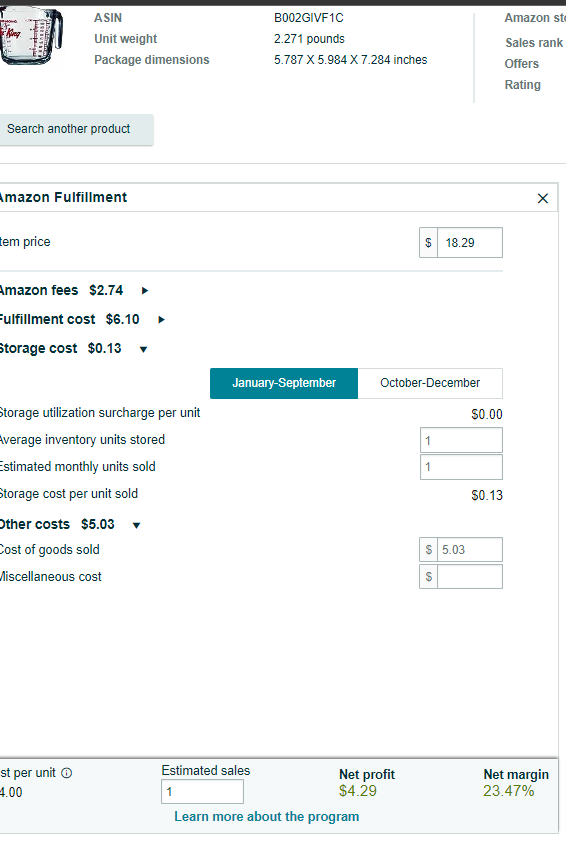
Task: Collapse the Other costs section arrow
Action: tap(136, 525)
